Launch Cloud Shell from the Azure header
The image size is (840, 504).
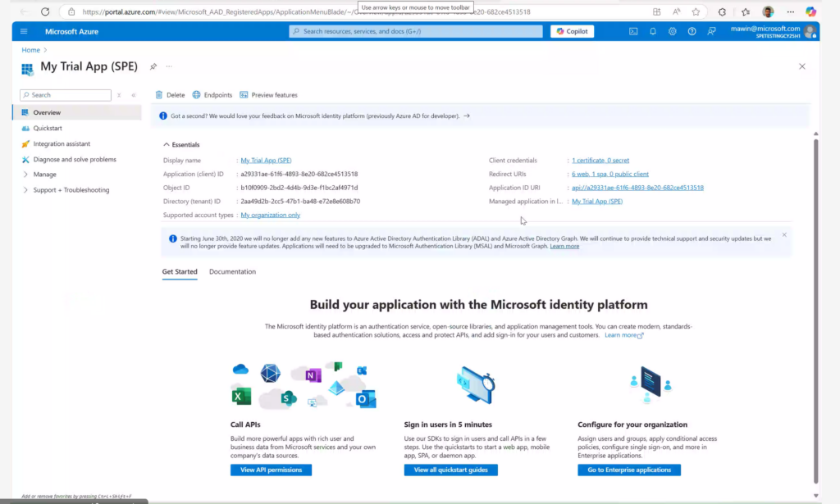(633, 32)
